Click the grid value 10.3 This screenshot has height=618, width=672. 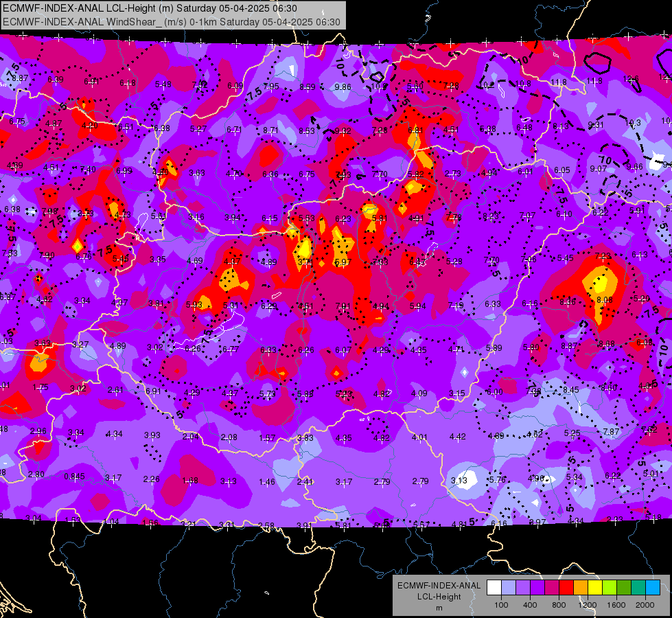point(633,123)
